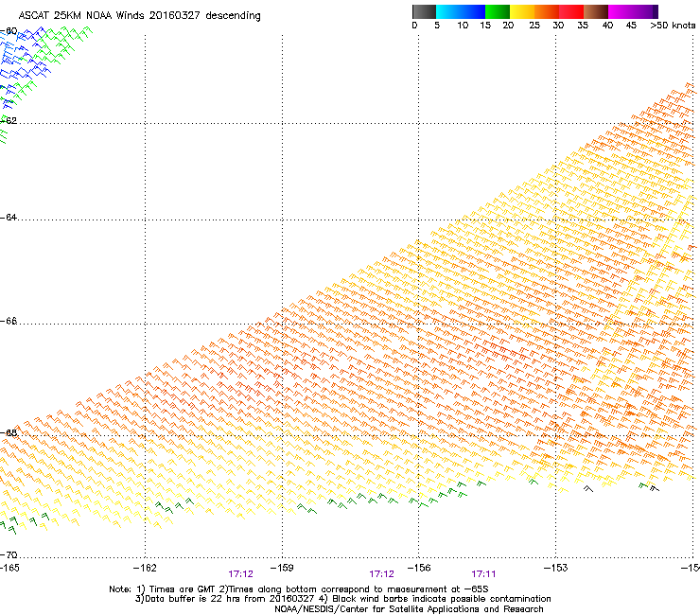Screen dimensions: 700x615
Task: Click the latitude label -64
Action: click(x=9, y=218)
